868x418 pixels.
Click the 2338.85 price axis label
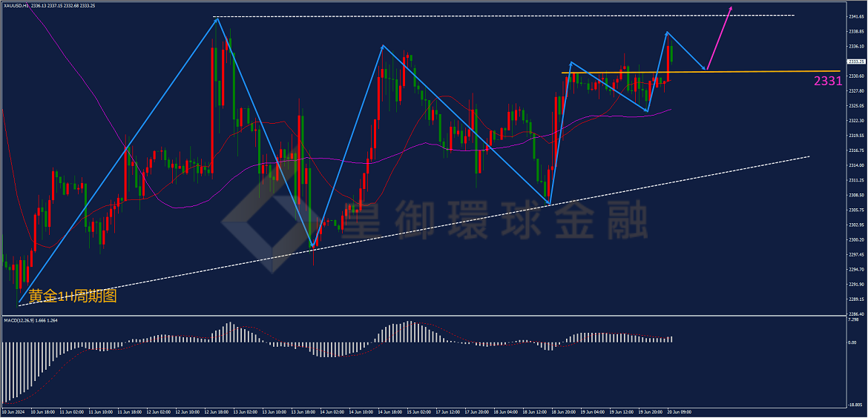pyautogui.click(x=856, y=32)
